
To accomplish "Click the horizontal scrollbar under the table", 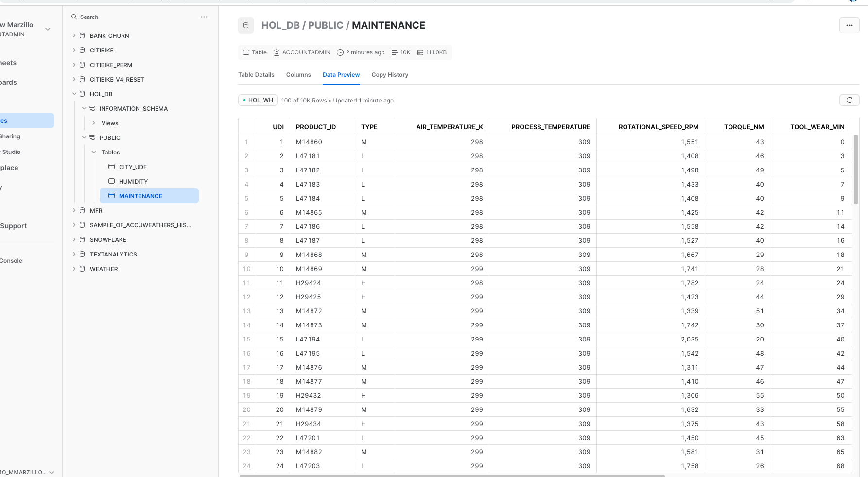I will pyautogui.click(x=452, y=476).
